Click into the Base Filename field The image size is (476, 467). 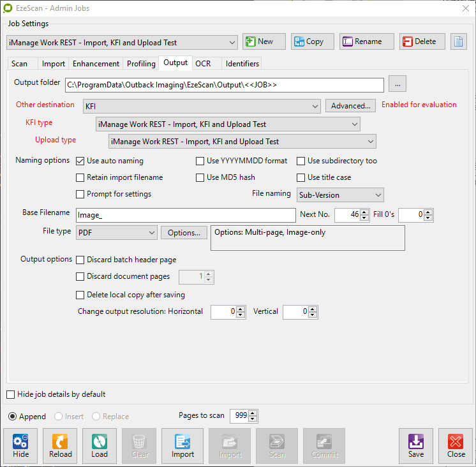pyautogui.click(x=185, y=215)
